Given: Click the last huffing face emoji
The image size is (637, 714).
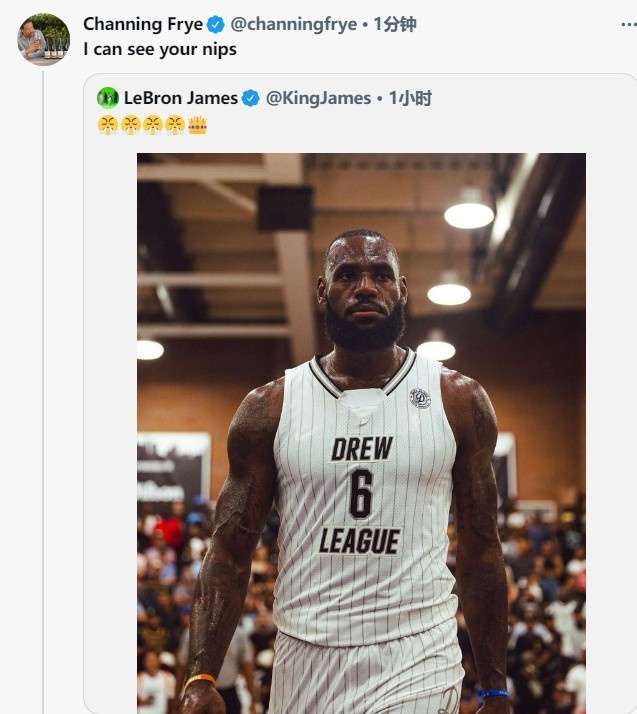Looking at the screenshot, I should 175,125.
